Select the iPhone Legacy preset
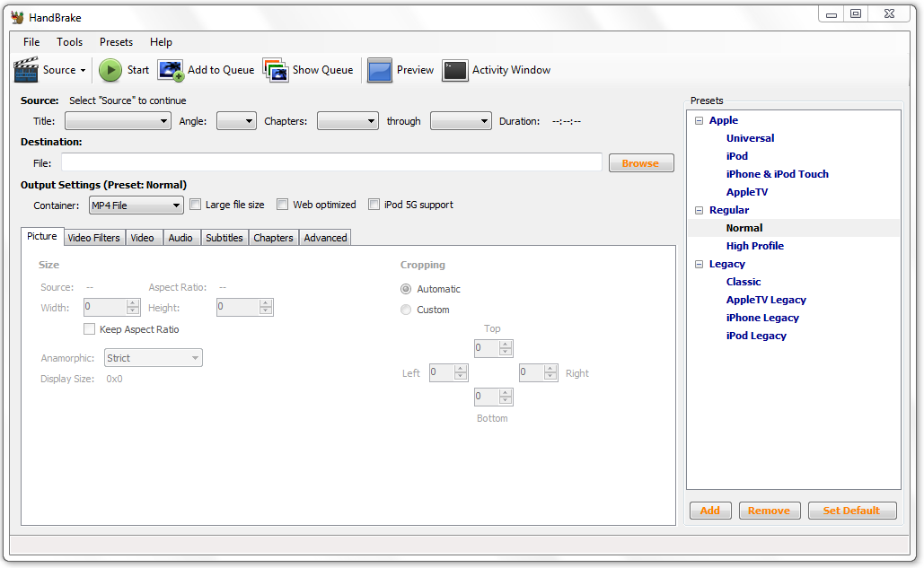 pos(762,318)
